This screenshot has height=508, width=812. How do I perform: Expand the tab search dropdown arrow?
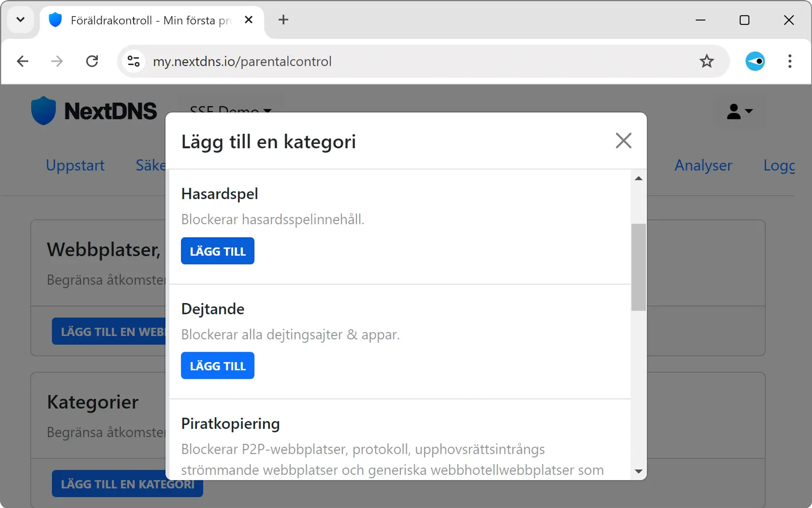click(x=21, y=20)
